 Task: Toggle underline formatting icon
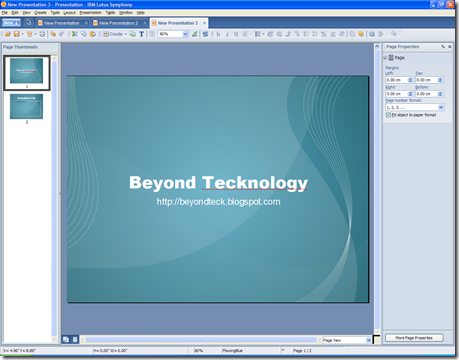pyautogui.click(x=236, y=34)
